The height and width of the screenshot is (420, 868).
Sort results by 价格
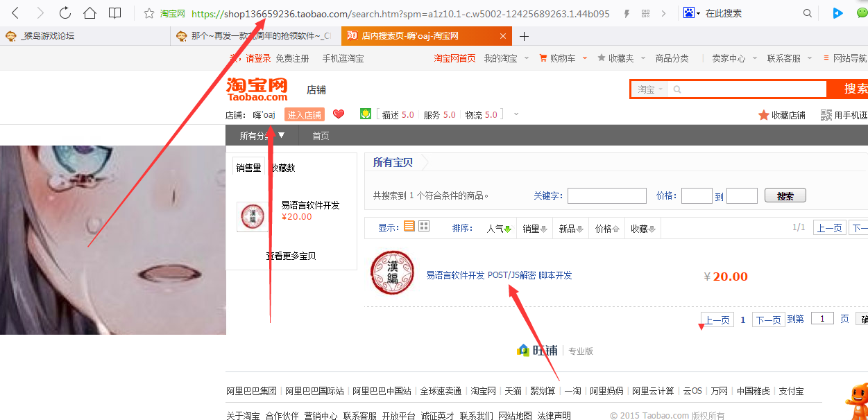coord(607,229)
